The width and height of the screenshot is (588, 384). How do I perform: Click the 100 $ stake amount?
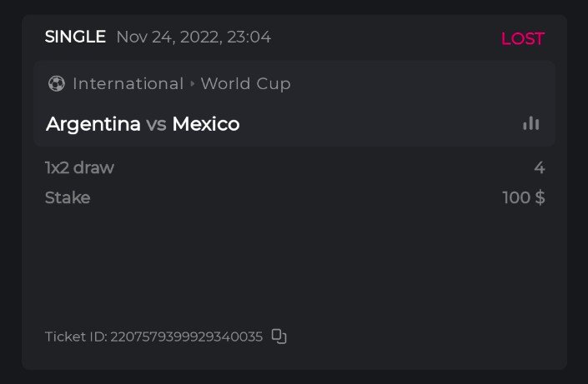[523, 197]
